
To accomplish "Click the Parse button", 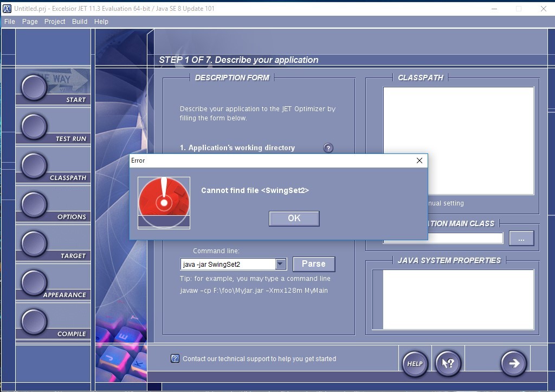I will [x=314, y=264].
